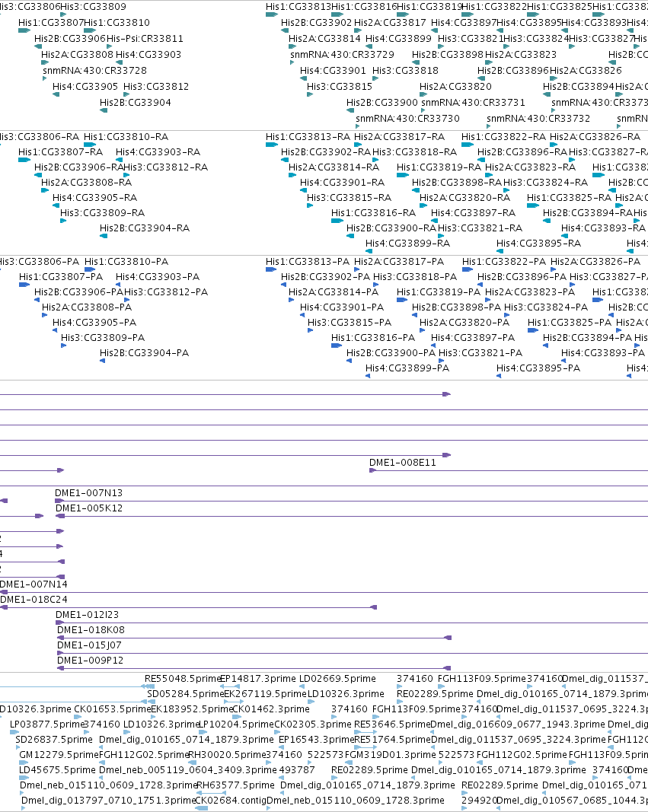Viewport: 648px width, 812px height.
Task: Click the CK02684.contig label
Action: coord(231,801)
